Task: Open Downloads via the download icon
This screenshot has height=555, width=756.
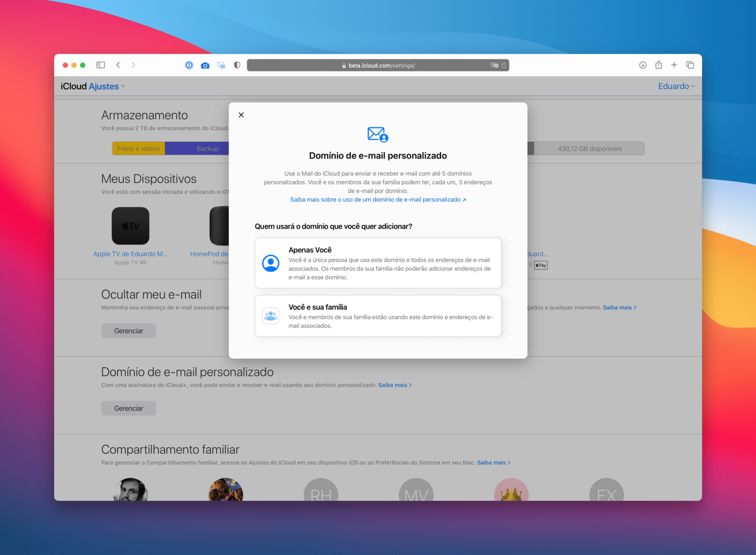Action: click(643, 65)
